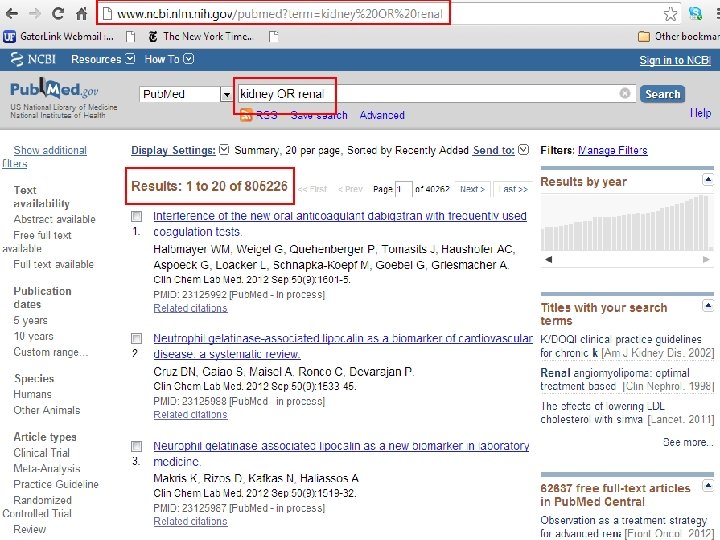Open the PubMed database selector dropdown
The width and height of the screenshot is (720, 540).
(x=186, y=94)
